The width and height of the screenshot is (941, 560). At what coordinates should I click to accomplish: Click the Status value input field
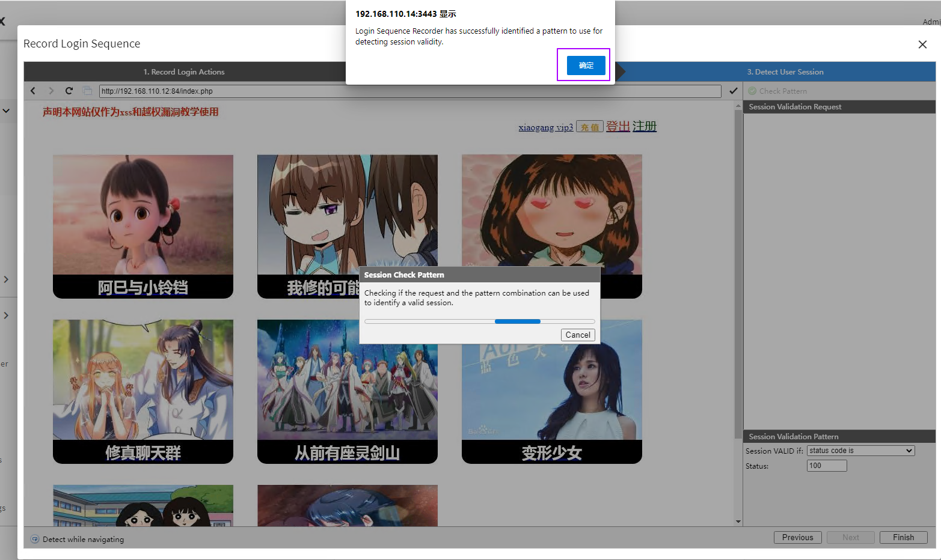tap(827, 466)
